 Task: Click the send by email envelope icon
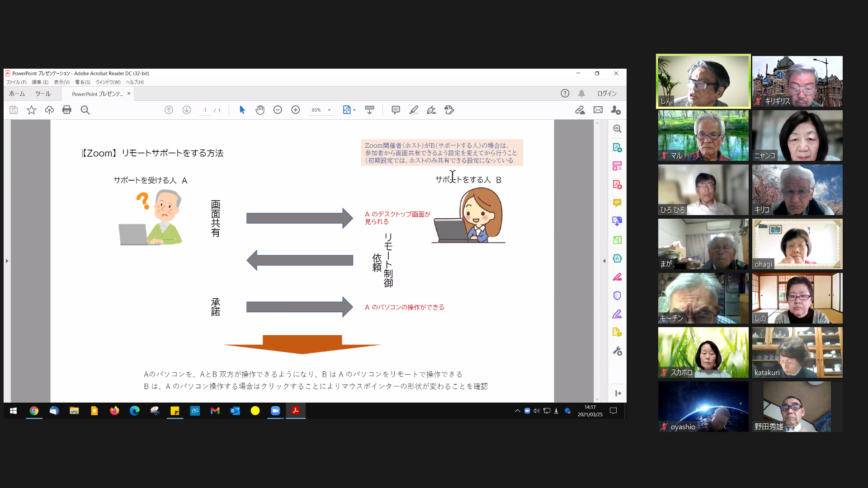598,110
